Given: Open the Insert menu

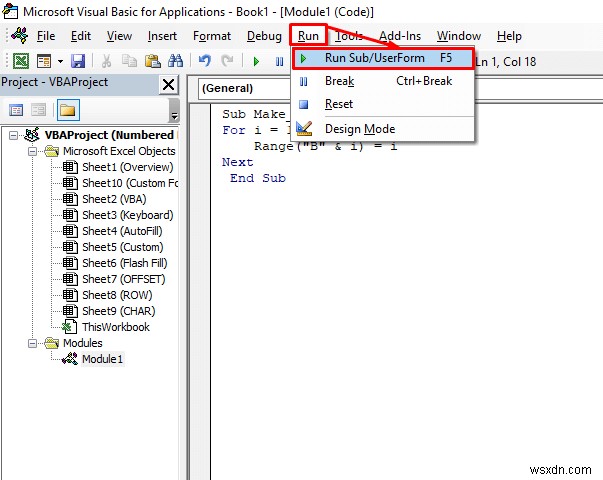Looking at the screenshot, I should tap(162, 36).
